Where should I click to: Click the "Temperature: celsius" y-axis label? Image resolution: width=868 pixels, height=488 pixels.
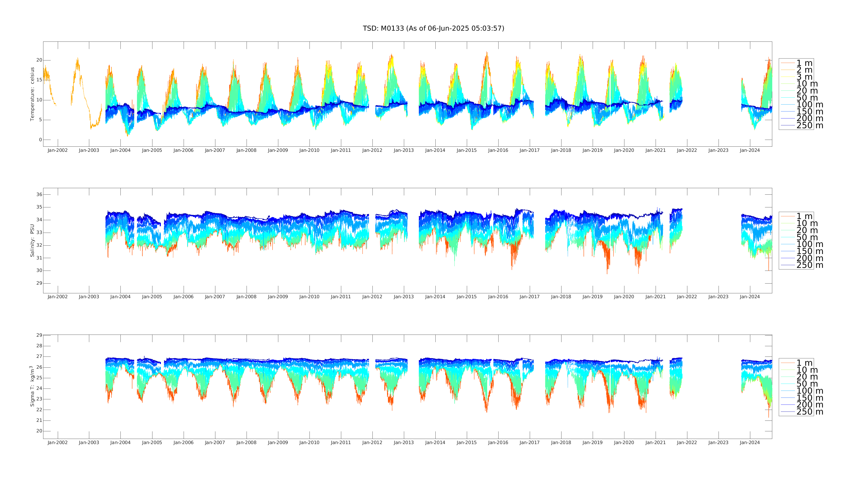tap(32, 94)
